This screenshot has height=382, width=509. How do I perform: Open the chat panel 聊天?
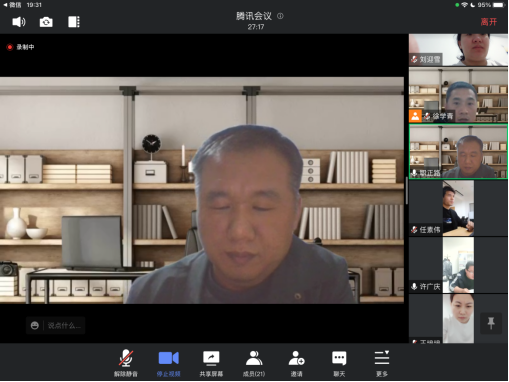(339, 363)
